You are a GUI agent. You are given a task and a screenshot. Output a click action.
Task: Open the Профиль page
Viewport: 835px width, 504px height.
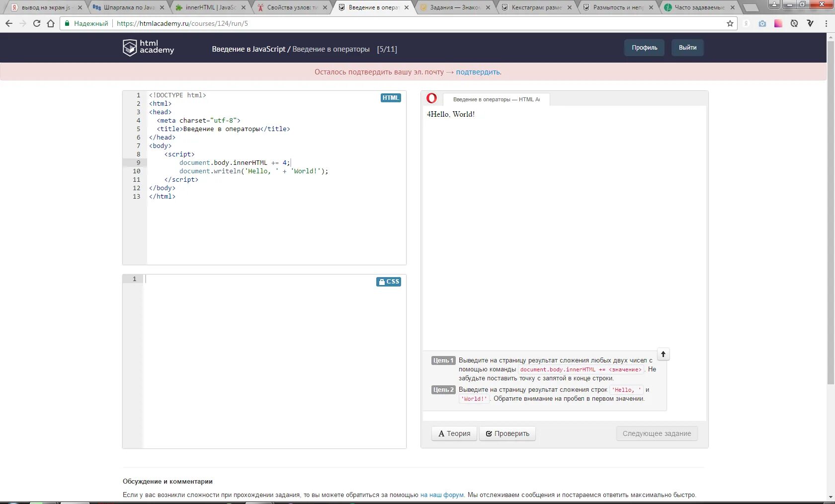pyautogui.click(x=644, y=48)
